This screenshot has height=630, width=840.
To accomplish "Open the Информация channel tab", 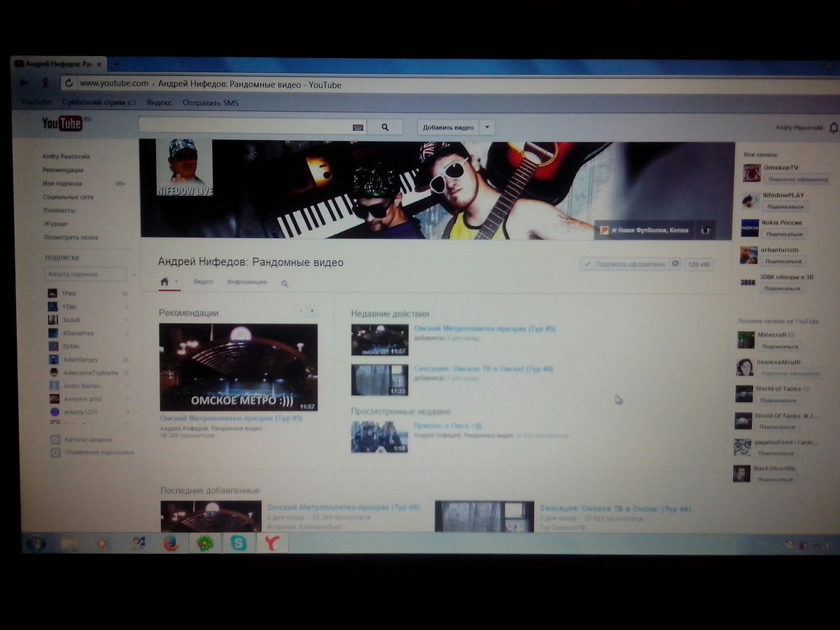I will click(247, 282).
